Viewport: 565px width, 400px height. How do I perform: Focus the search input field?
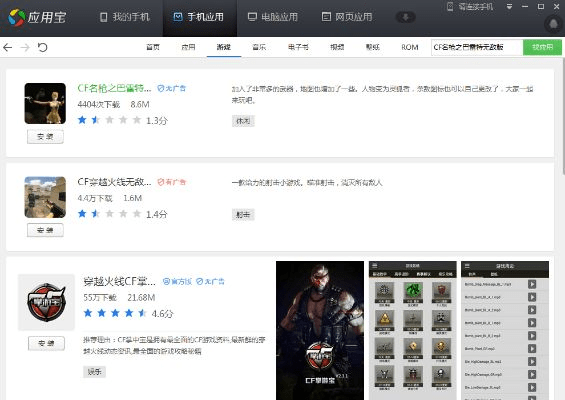[477, 47]
